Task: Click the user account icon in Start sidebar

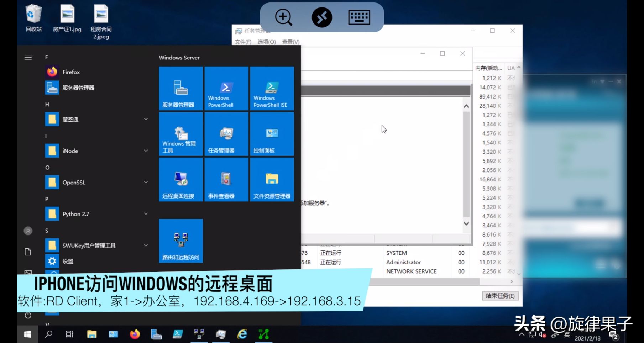Action: pyautogui.click(x=28, y=231)
